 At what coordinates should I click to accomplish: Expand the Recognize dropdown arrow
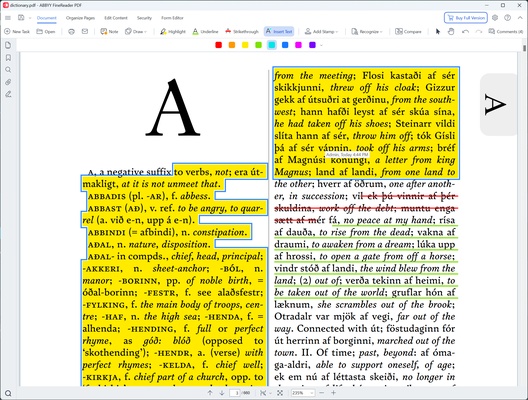tap(381, 32)
